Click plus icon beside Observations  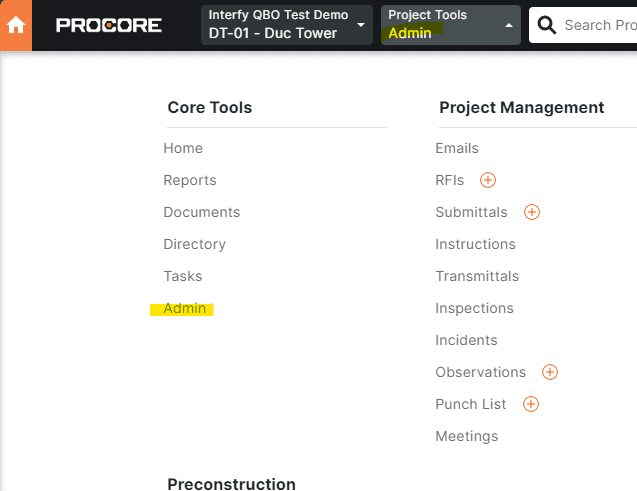pyautogui.click(x=550, y=372)
